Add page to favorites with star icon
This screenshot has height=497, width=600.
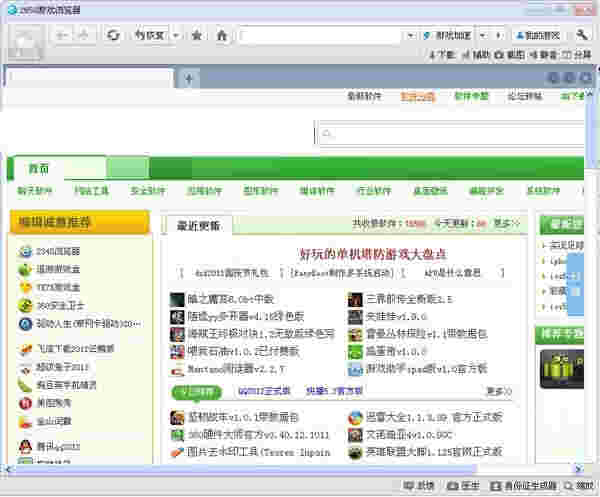[x=197, y=35]
